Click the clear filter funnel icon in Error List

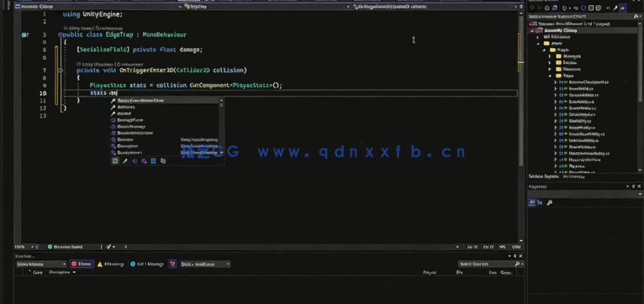[172, 265]
